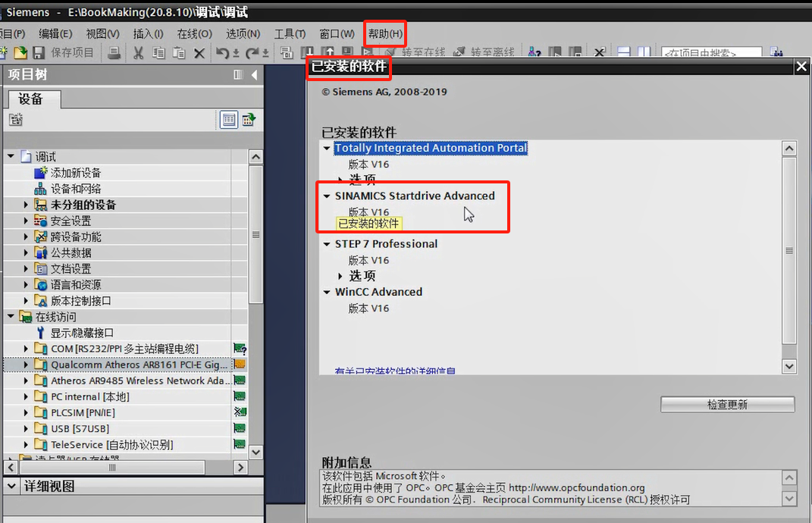Screen dimensions: 812x523
Task: Click the paste clipboard icon
Action: pyautogui.click(x=179, y=52)
